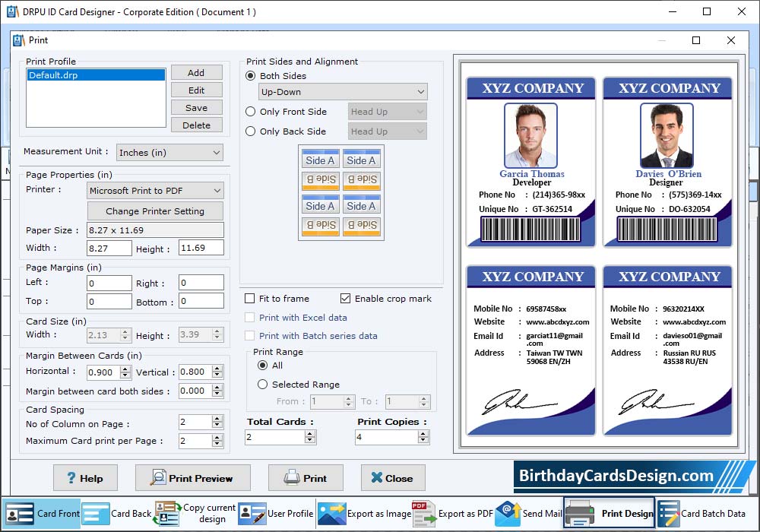Click the Davies O'Brien card front preview
760x532 pixels.
[667, 162]
